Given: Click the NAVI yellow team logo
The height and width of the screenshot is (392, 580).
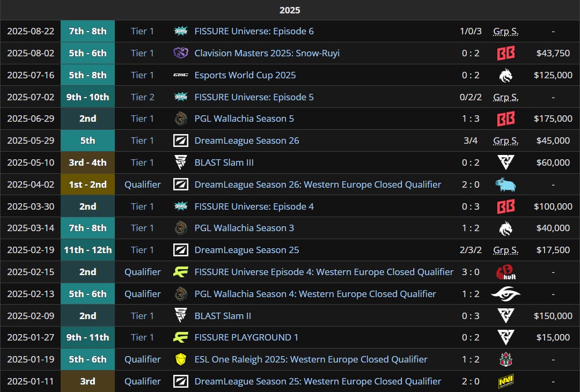Looking at the screenshot, I should pyautogui.click(x=505, y=381).
